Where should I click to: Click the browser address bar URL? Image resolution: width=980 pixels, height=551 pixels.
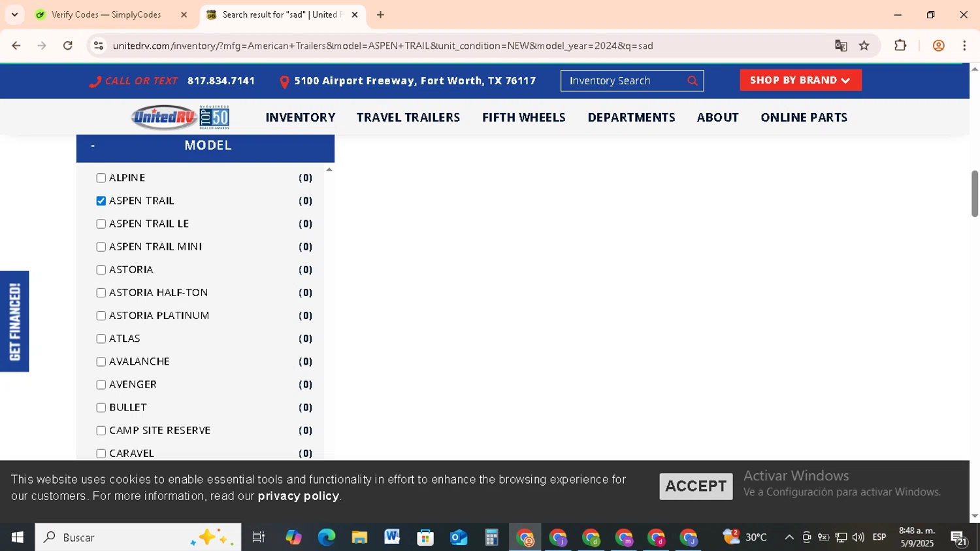[x=383, y=46]
